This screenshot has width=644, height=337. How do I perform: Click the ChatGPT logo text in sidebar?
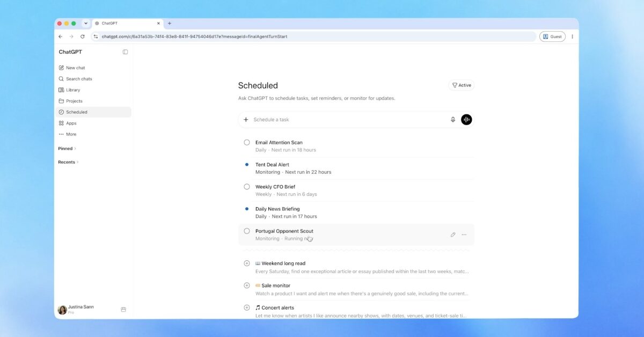70,52
